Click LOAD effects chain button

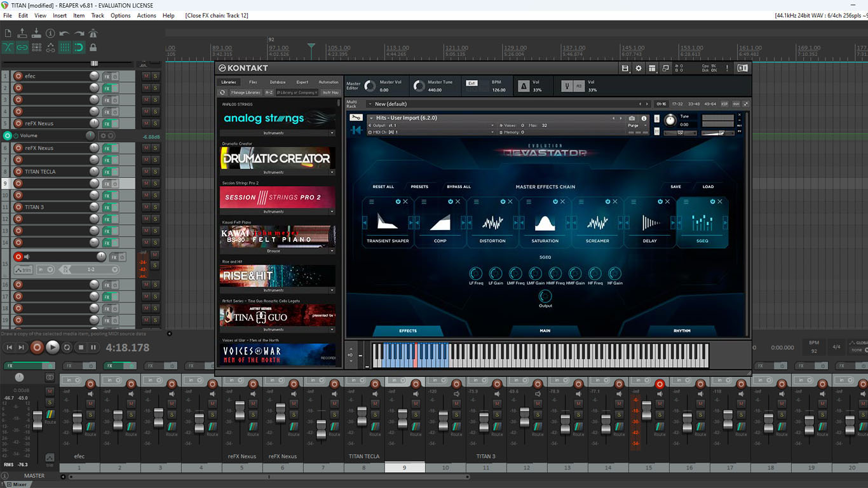tap(708, 187)
